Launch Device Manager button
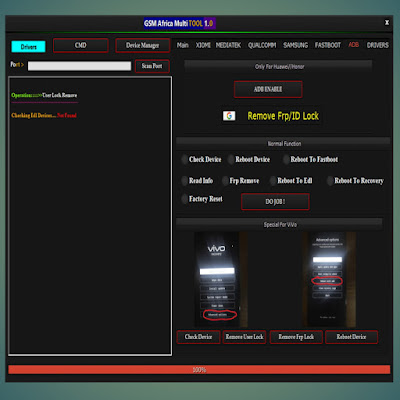This screenshot has height=400, width=400. click(x=143, y=45)
